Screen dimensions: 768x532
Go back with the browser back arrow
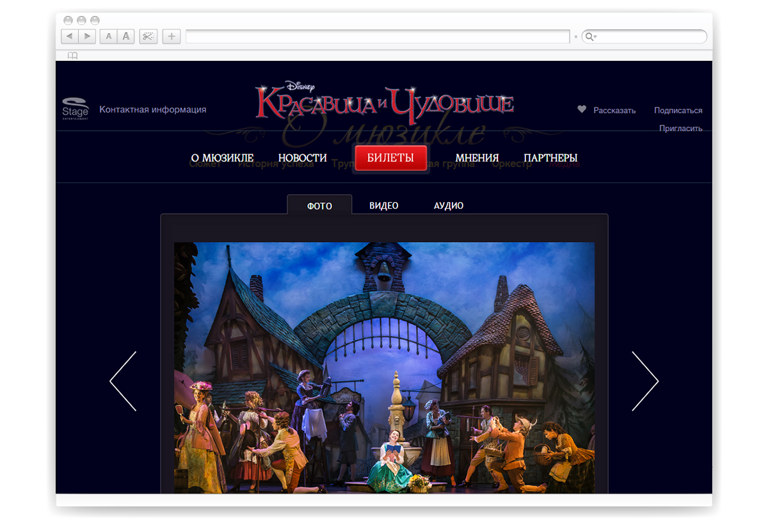[x=70, y=36]
